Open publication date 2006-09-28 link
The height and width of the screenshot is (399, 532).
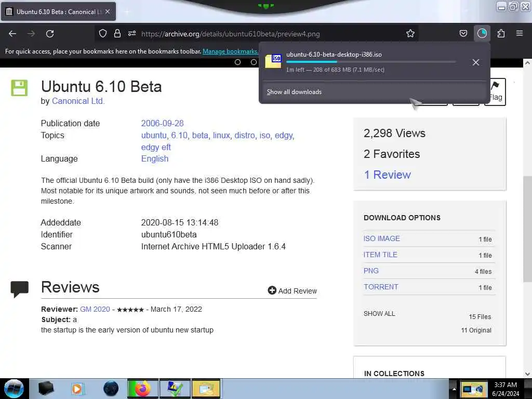click(x=162, y=123)
